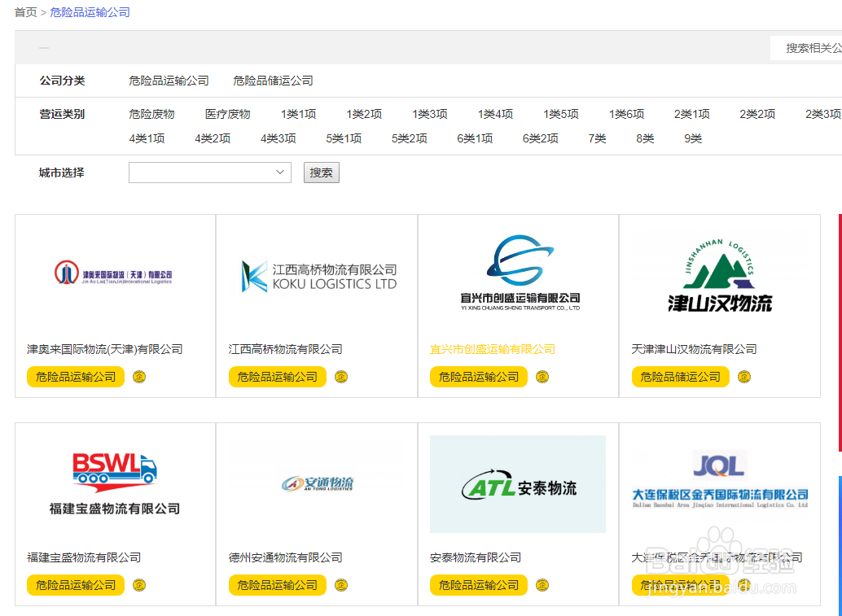Viewport: 842px width, 616px height.
Task: Open the 宜兴市创盛运输 logo image
Action: pos(520,273)
